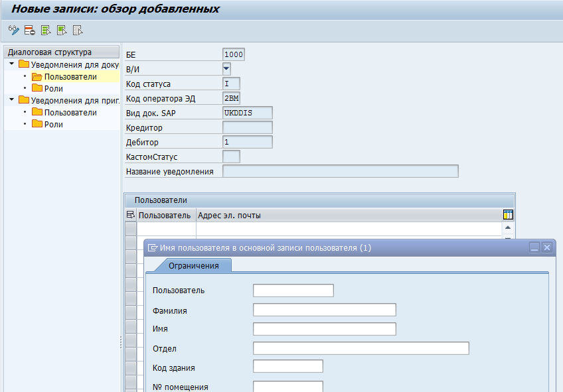Select first row marker in Пользователи table

(x=131, y=228)
